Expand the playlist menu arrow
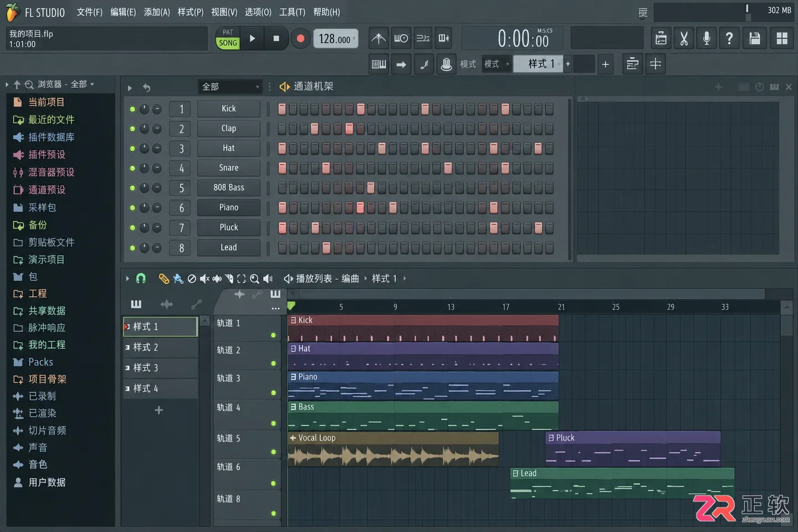Screen dimensions: 798x532 (x=127, y=278)
